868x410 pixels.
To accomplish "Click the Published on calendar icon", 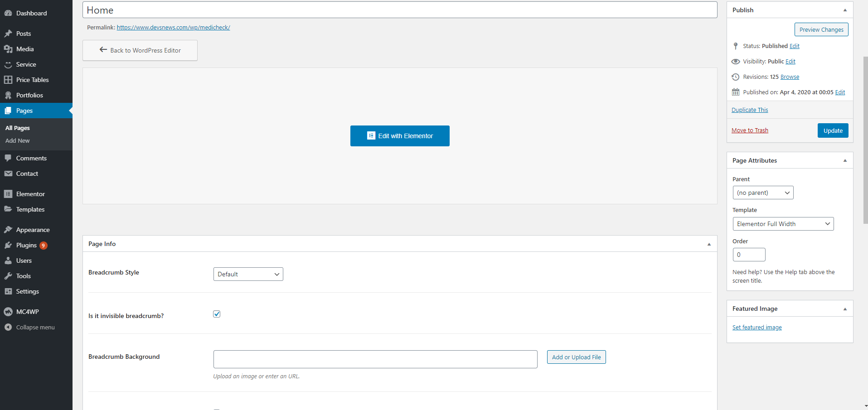I will click(x=736, y=92).
